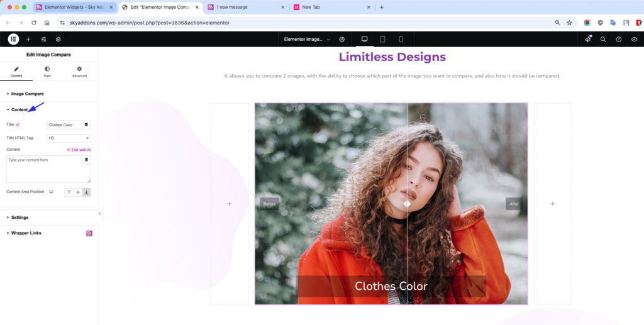644x325 pixels.
Task: Open Elementor finder search icon
Action: click(603, 40)
